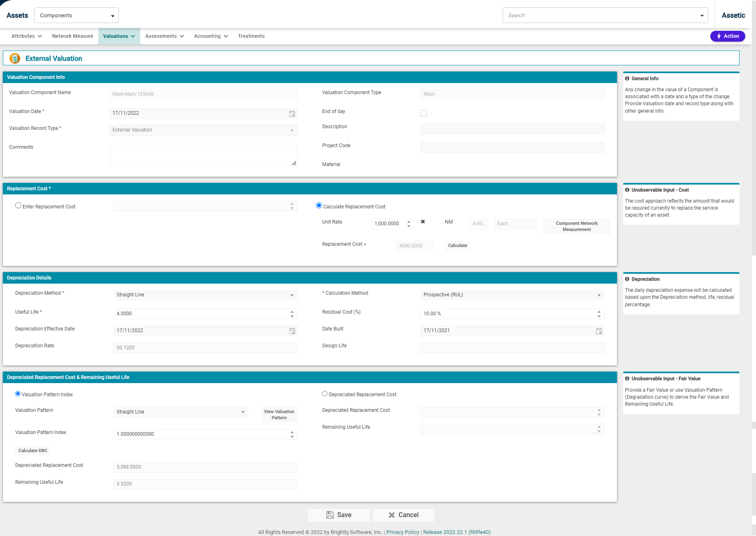Screen dimensions: 756x536
Task: Increase the Useful Life stepper value
Action: [292, 312]
